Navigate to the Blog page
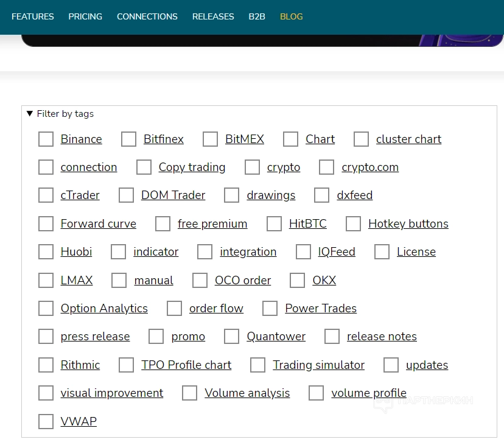The image size is (504, 445). [x=291, y=16]
